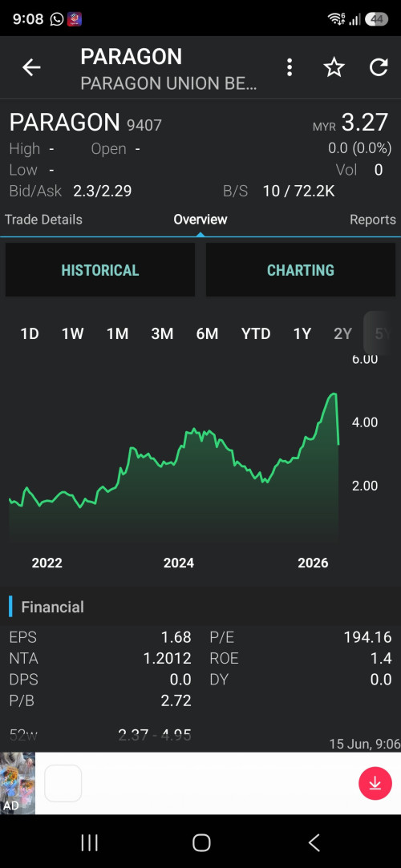Tap the Android back navigation button
The image size is (401, 868).
click(x=314, y=843)
